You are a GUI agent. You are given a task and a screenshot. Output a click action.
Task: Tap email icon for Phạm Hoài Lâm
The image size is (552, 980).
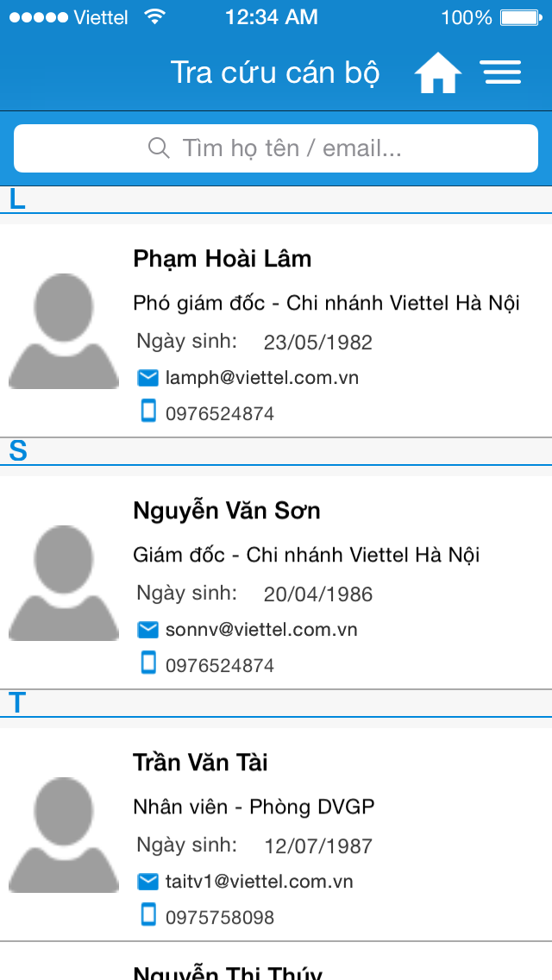click(x=147, y=378)
